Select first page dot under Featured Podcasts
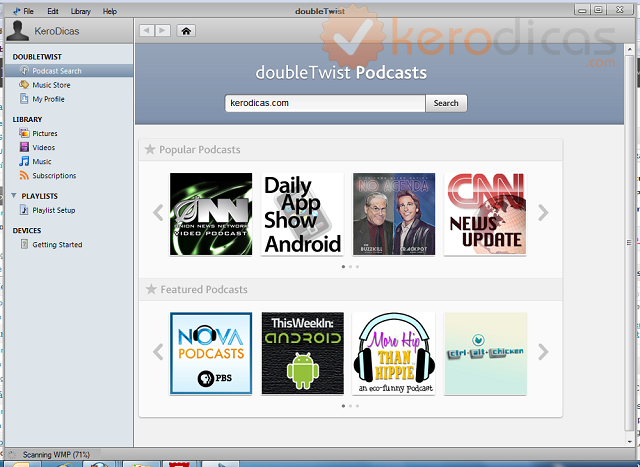640x467 pixels. point(343,406)
